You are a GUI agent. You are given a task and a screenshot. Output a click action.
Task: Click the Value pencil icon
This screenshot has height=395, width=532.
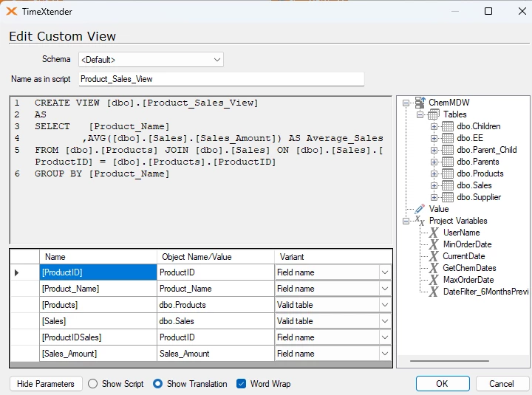tap(420, 209)
